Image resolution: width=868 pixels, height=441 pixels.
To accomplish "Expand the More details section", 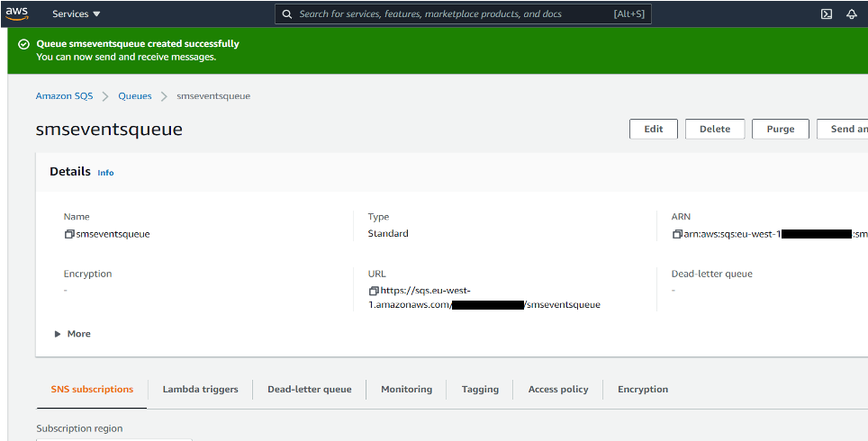I will (73, 334).
